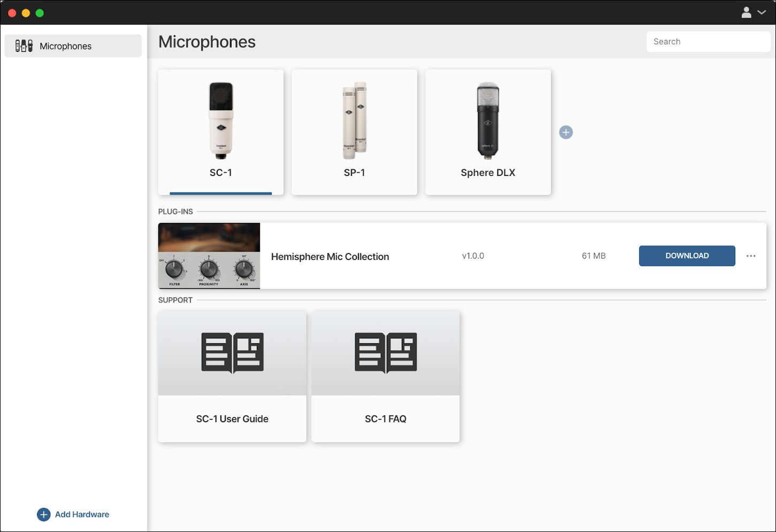Viewport: 776px width, 532px height.
Task: Expand the account dropdown chevron
Action: [x=762, y=12]
